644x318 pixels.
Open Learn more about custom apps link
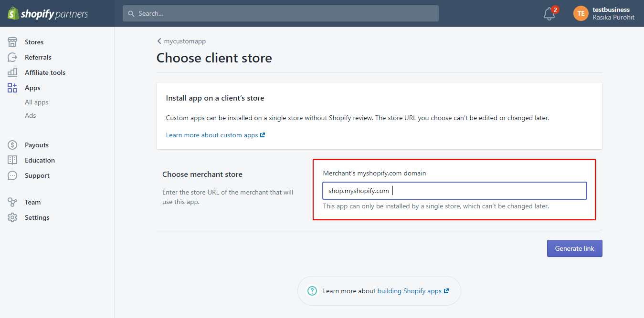click(x=212, y=135)
